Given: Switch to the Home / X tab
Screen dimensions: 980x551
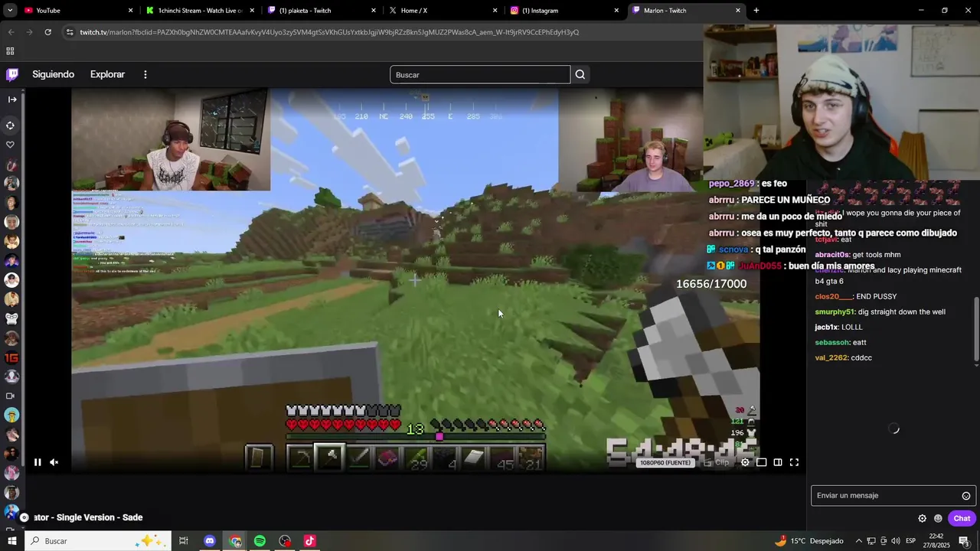Looking at the screenshot, I should click(x=443, y=11).
